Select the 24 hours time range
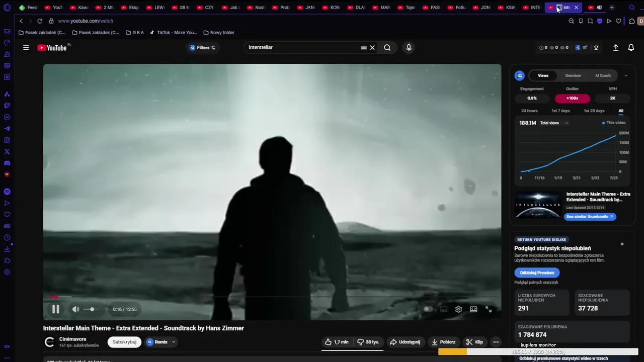The height and width of the screenshot is (362, 644). [529, 111]
